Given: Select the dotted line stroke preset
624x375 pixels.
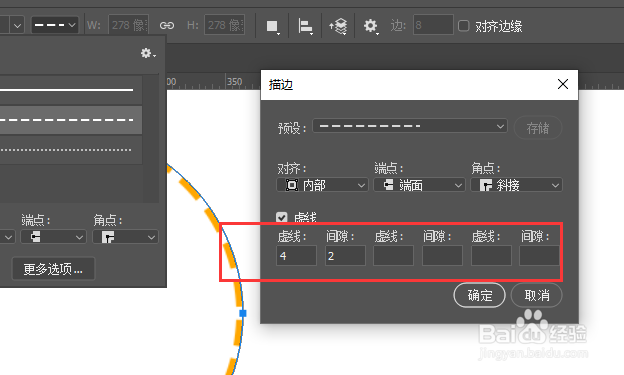Looking at the screenshot, I should [71, 150].
